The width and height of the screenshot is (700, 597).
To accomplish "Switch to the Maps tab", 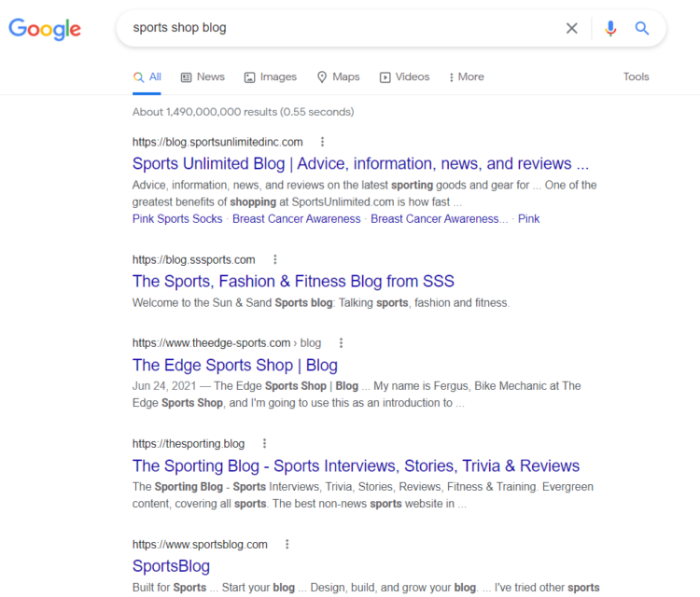I will point(339,77).
